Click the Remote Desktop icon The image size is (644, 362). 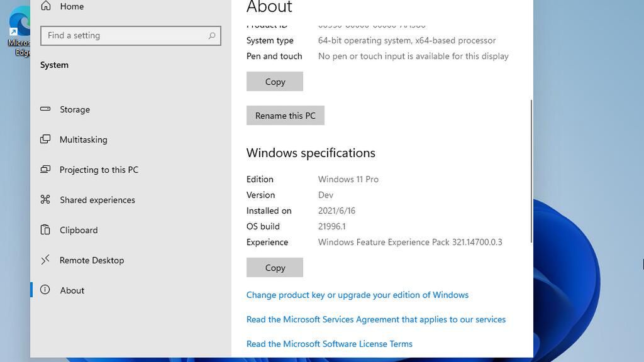pyautogui.click(x=45, y=260)
